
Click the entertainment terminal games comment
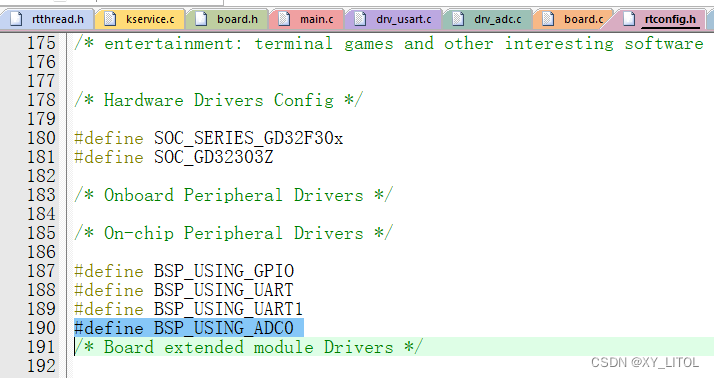point(389,43)
